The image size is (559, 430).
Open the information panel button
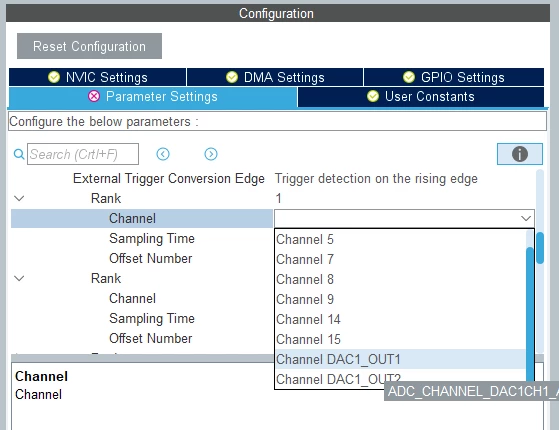(x=520, y=154)
